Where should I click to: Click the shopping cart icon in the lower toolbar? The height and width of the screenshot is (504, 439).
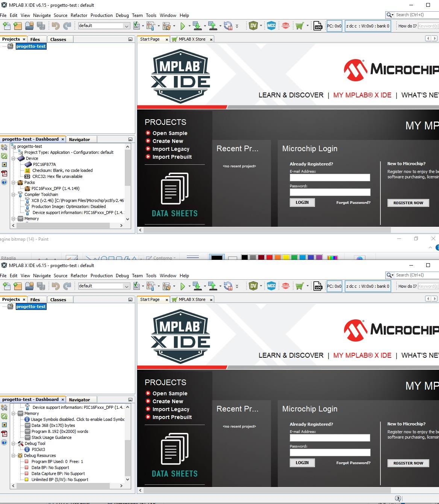click(x=299, y=286)
